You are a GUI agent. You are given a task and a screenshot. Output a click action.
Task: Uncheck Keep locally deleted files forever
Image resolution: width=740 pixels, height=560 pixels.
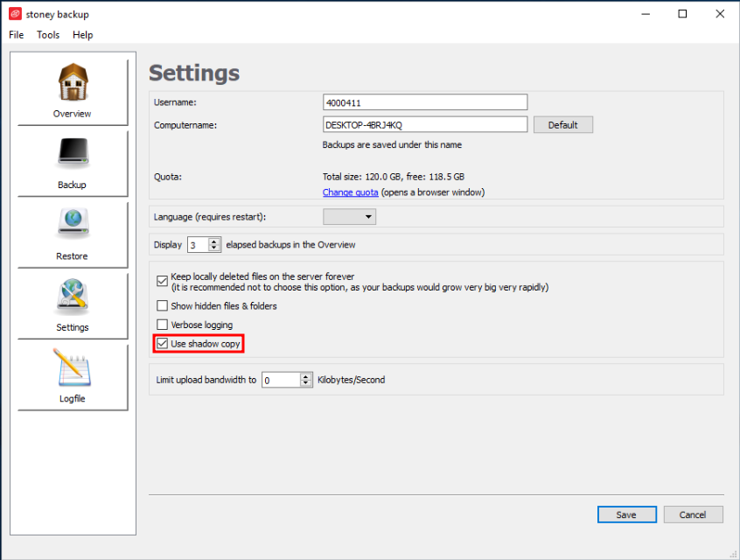162,282
